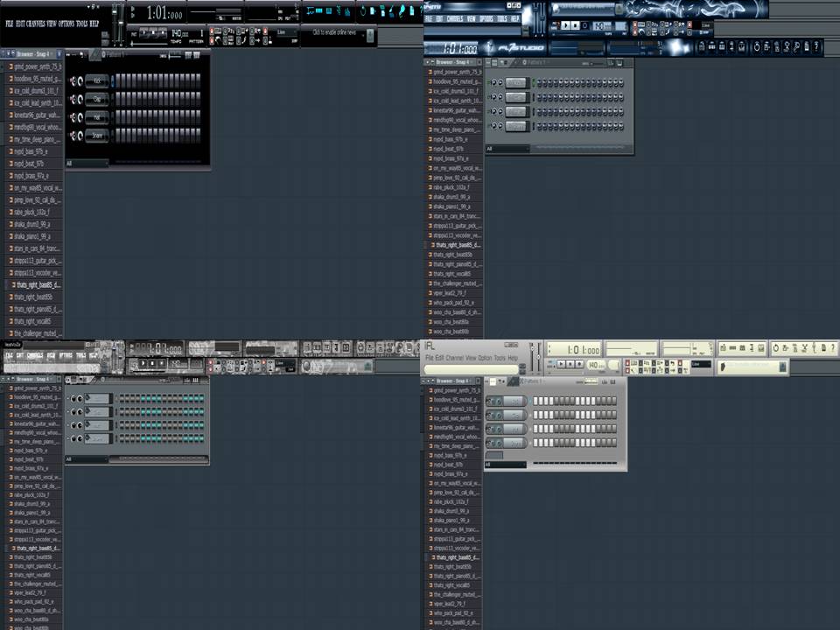Open playlist view icon in grey grunge skin
The height and width of the screenshot is (630, 840).
[x=307, y=348]
